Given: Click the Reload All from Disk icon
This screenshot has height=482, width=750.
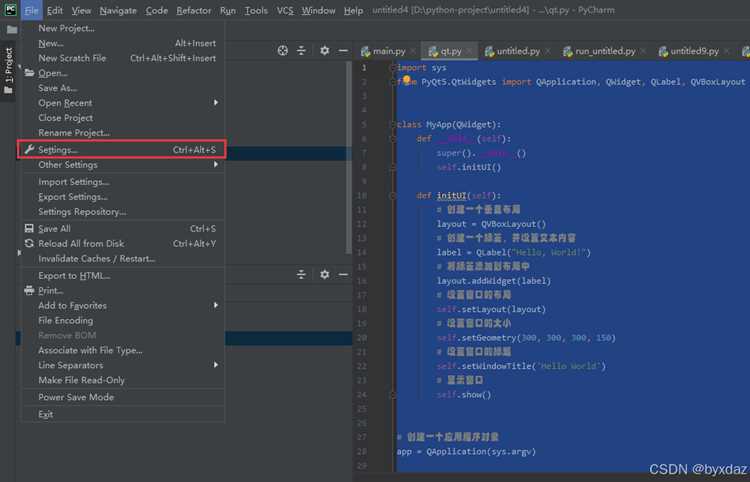Looking at the screenshot, I should (29, 243).
